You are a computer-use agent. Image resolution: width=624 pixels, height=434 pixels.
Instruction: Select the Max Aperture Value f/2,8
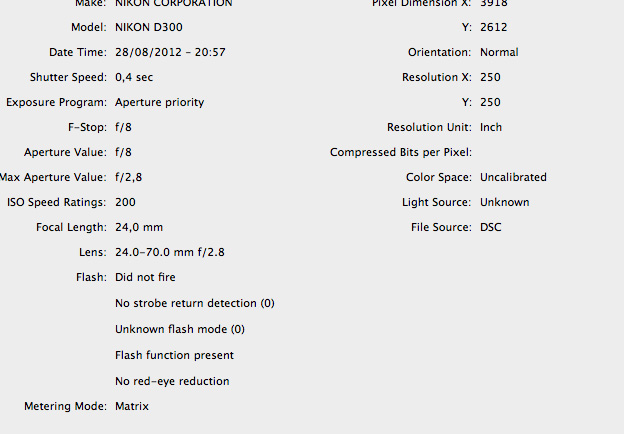(129, 177)
